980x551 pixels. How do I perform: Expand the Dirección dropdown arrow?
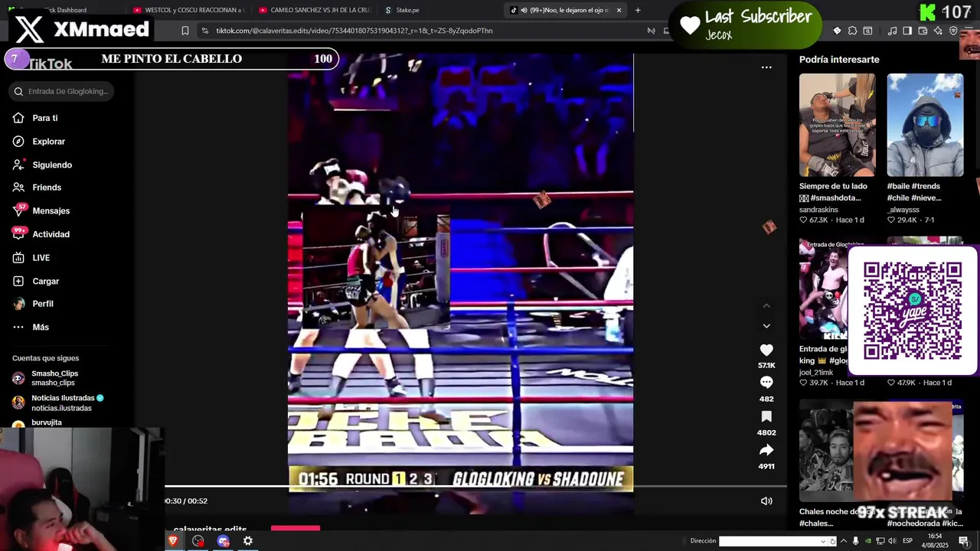coord(823,541)
